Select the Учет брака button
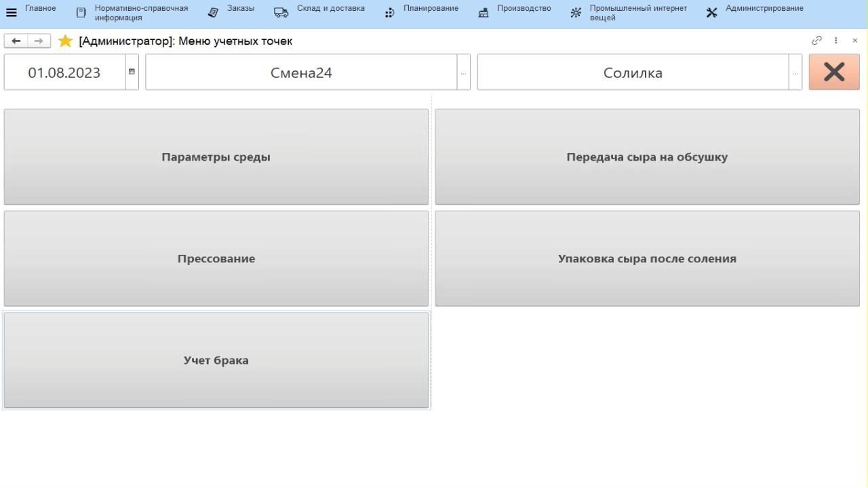The image size is (868, 488). coord(216,361)
